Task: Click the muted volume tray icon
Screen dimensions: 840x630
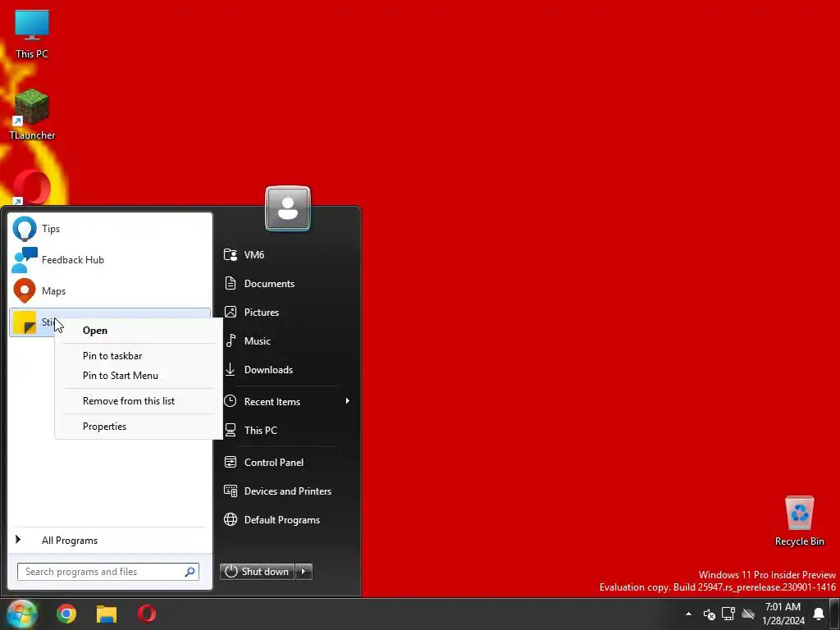Action: [x=710, y=614]
